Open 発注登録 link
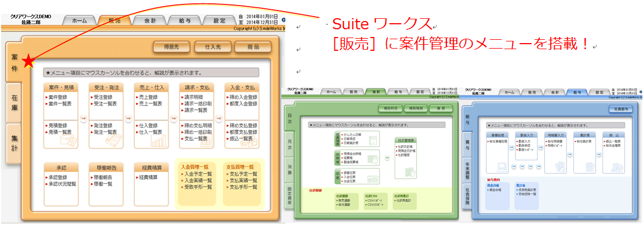The image size is (644, 227). point(103,125)
